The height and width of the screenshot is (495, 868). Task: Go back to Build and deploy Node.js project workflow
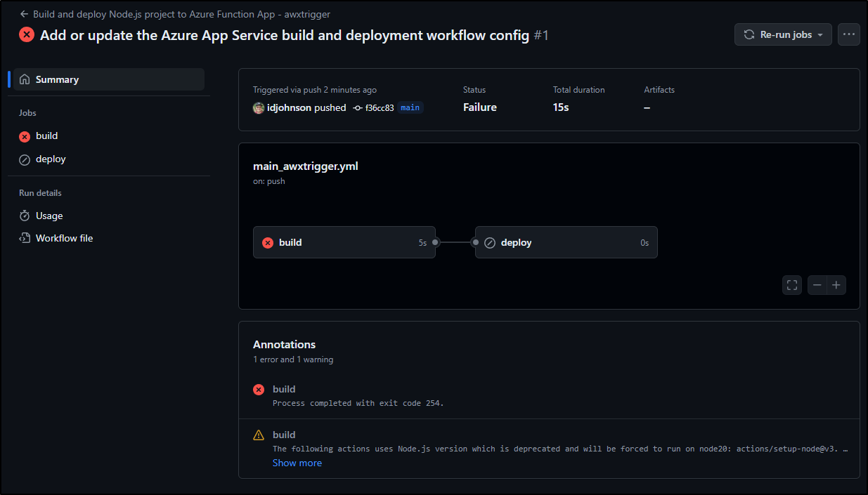coord(181,14)
